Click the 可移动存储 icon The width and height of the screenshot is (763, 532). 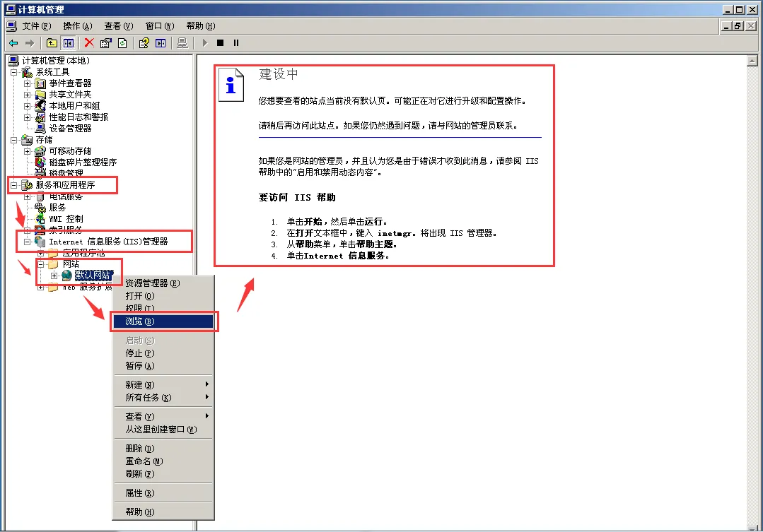pyautogui.click(x=40, y=151)
